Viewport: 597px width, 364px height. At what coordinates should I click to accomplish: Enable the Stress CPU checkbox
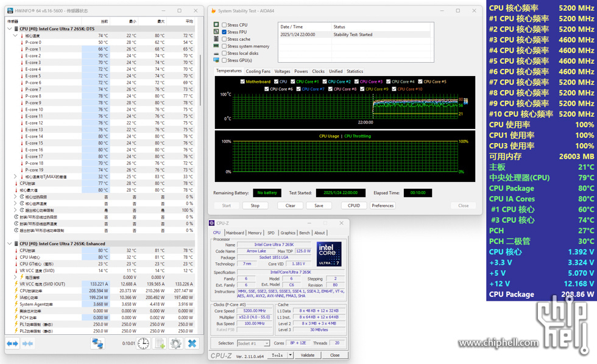coord(224,25)
